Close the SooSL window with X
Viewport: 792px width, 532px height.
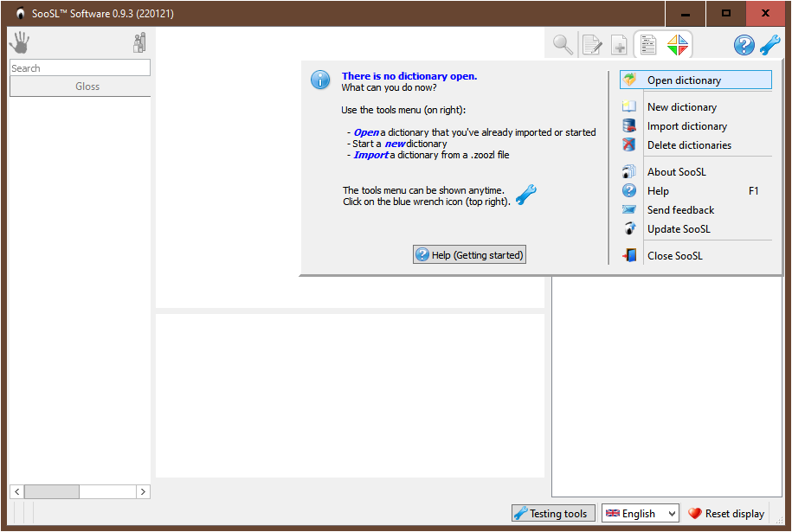click(x=766, y=14)
